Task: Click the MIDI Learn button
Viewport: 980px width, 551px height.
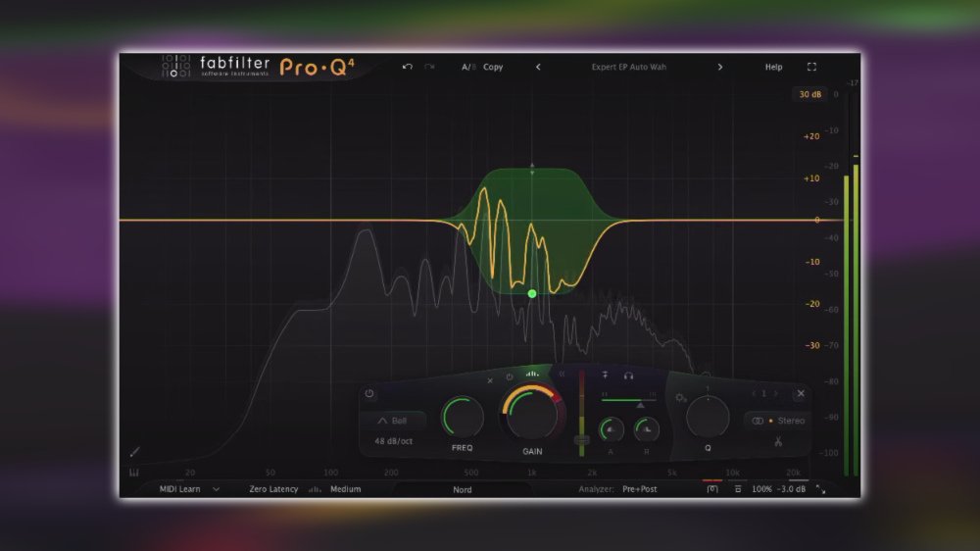Action: pos(180,489)
